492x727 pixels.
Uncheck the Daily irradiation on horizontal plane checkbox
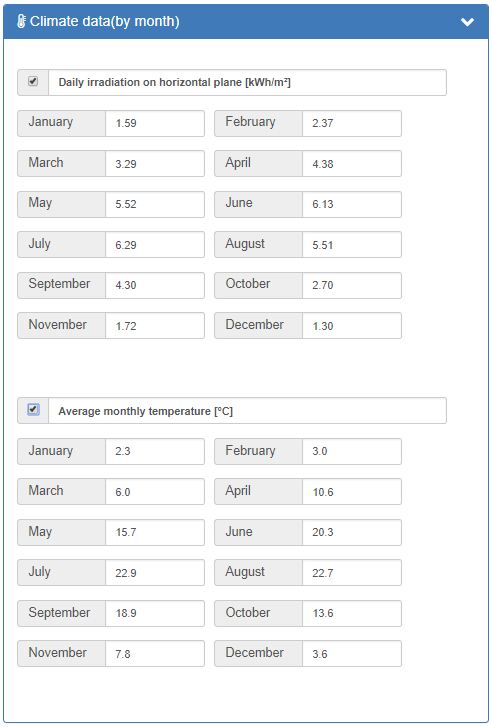click(33, 82)
